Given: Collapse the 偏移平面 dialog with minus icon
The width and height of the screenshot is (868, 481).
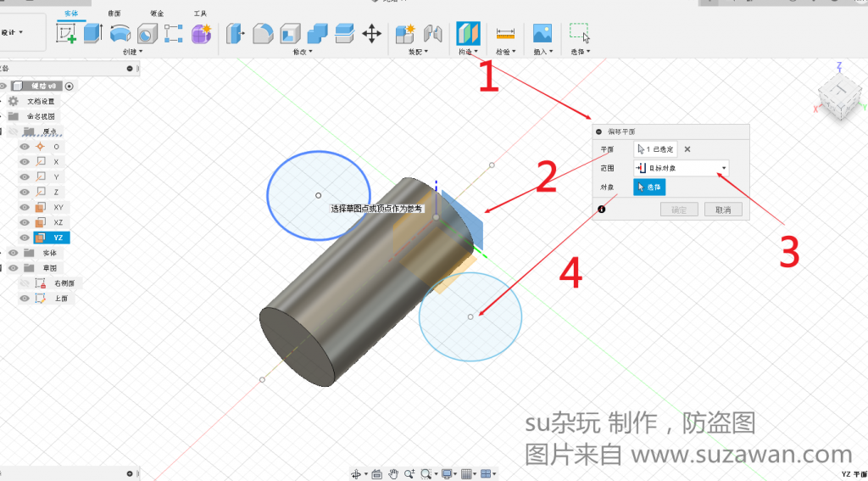Looking at the screenshot, I should [598, 131].
